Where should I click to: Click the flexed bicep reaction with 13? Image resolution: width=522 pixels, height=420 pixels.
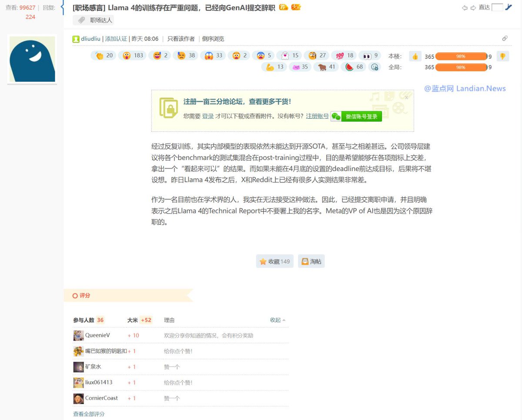point(274,67)
